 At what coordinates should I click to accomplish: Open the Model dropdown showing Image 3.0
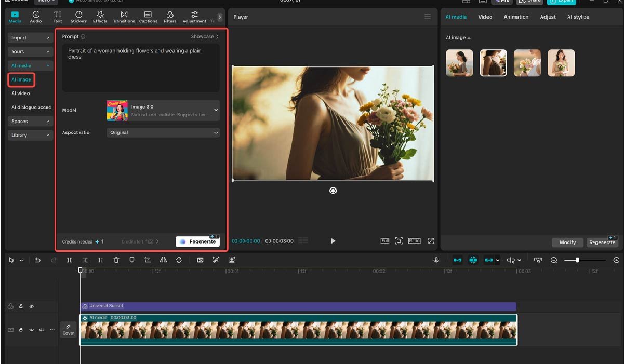163,110
